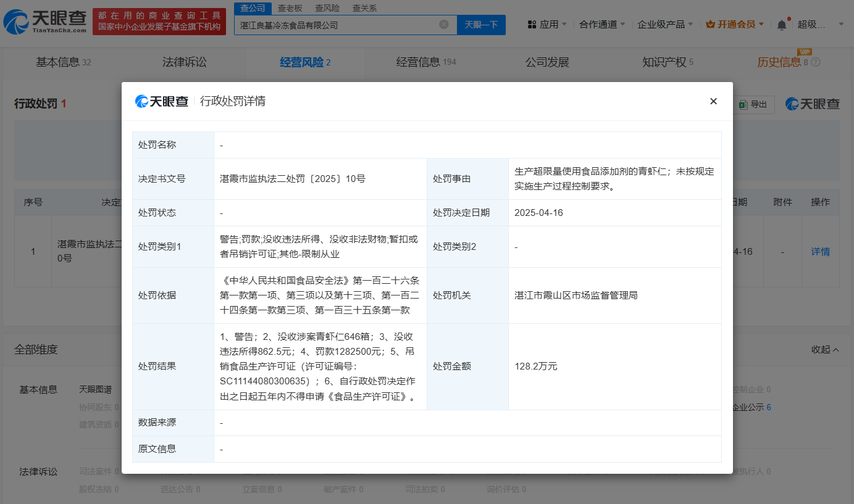
Task: Click the Excel icon on 导出 button
Action: click(x=743, y=105)
